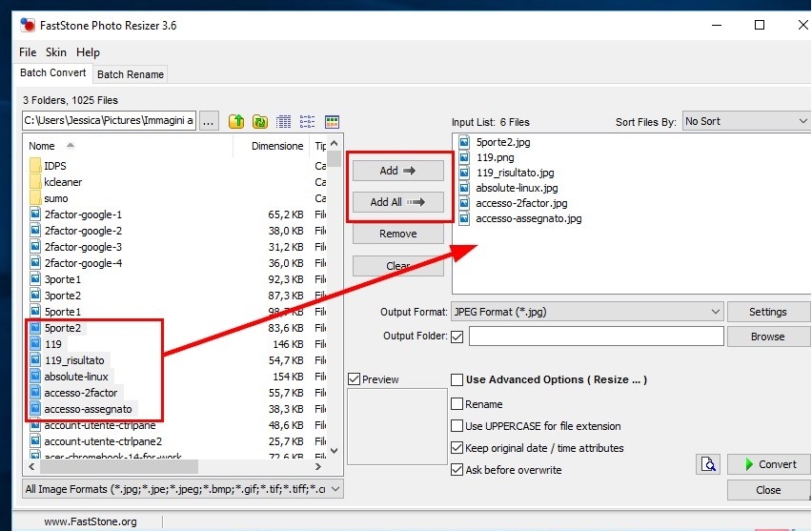
Task: Open the Help menu
Action: tap(88, 52)
